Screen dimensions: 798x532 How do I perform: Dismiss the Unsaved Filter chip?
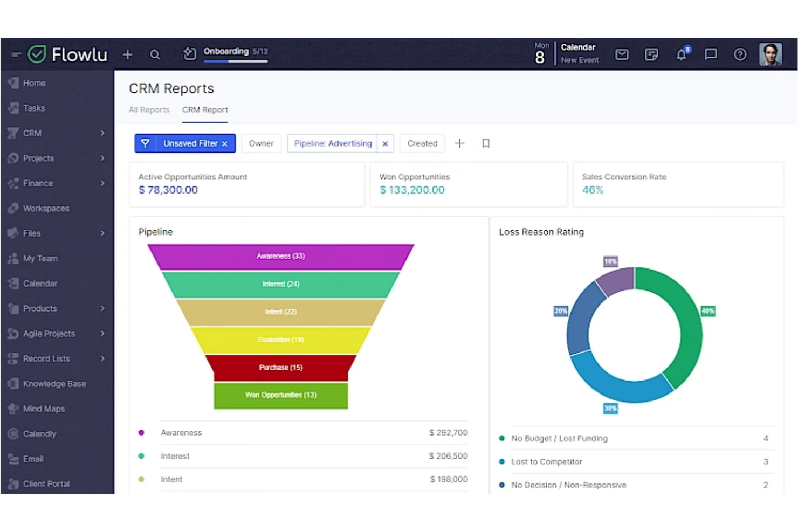click(x=225, y=143)
